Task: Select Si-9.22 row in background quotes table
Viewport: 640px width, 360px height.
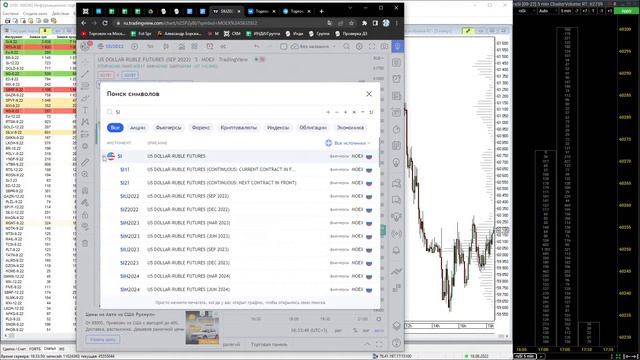Action: pyautogui.click(x=40, y=42)
